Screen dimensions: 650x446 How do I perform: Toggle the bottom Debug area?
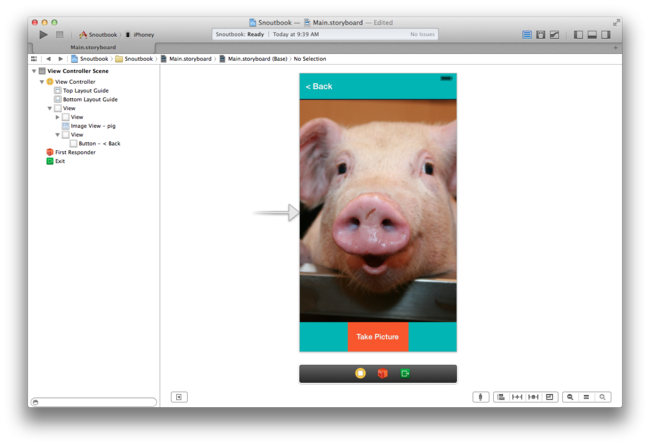tap(592, 35)
